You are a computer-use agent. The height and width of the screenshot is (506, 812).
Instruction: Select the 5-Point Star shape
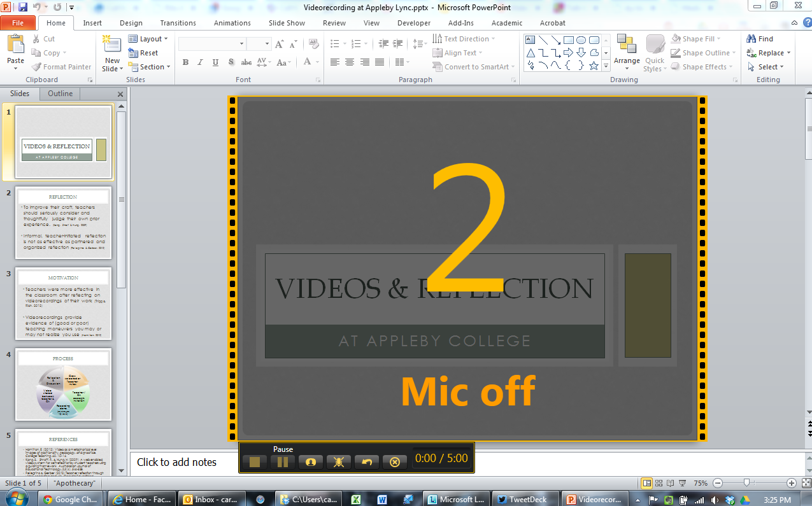coord(594,66)
